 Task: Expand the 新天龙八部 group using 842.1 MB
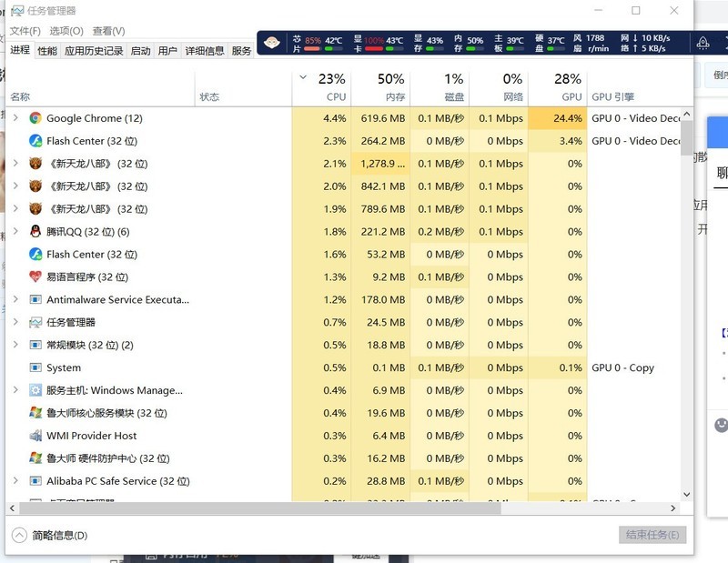point(15,186)
